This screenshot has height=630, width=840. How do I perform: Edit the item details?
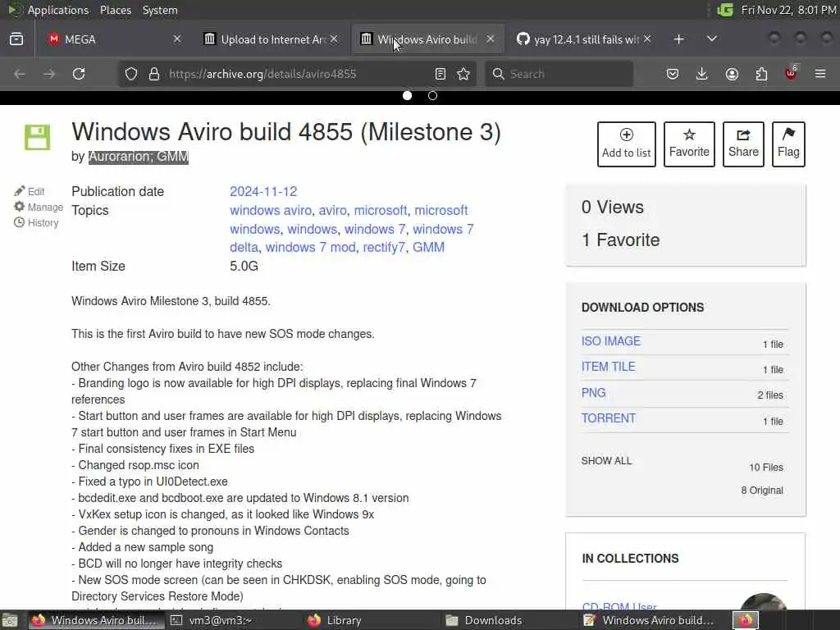pos(30,191)
